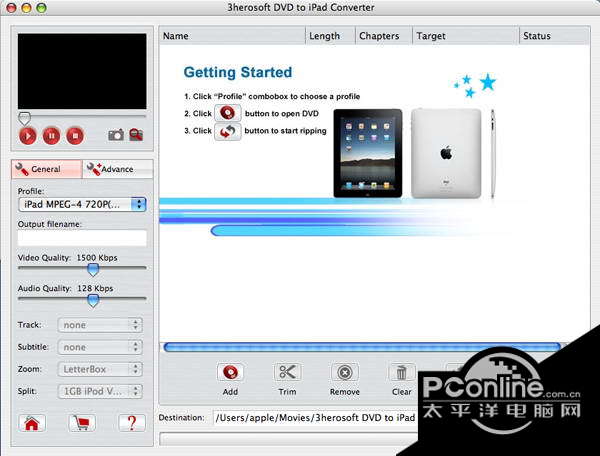Image resolution: width=600 pixels, height=456 pixels.
Task: Click the Trim scissors button
Action: click(x=287, y=372)
